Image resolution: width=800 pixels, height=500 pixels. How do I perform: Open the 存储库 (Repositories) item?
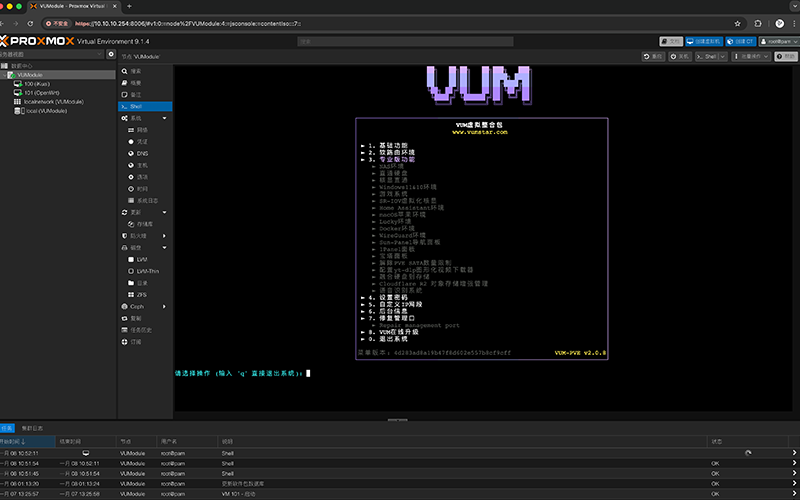[145, 224]
